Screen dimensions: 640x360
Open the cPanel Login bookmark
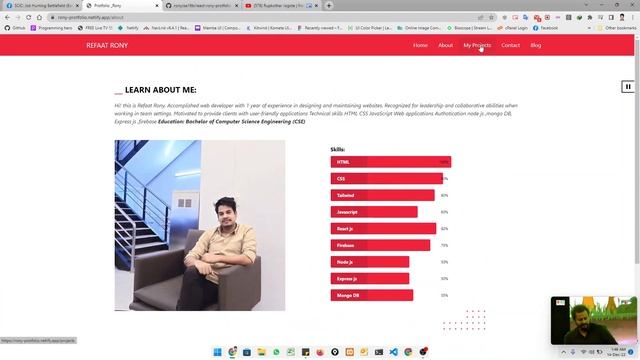(512, 28)
